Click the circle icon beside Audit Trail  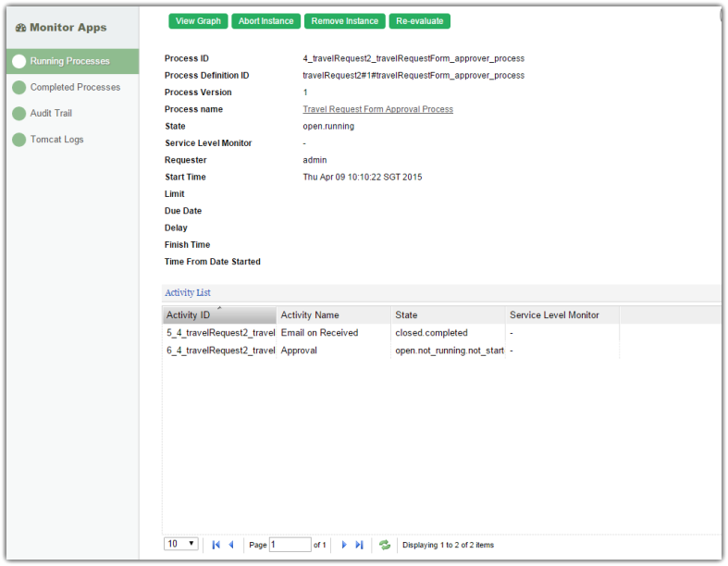(19, 114)
